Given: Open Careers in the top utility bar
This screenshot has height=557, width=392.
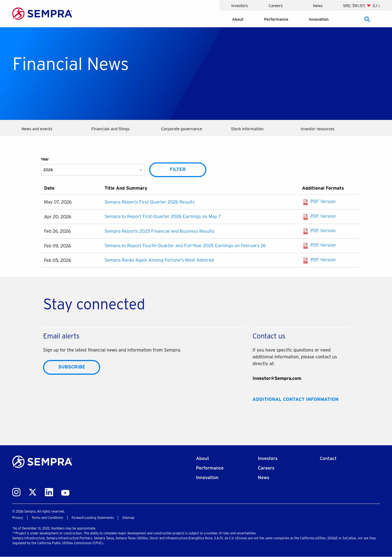Looking at the screenshot, I should coord(275,6).
